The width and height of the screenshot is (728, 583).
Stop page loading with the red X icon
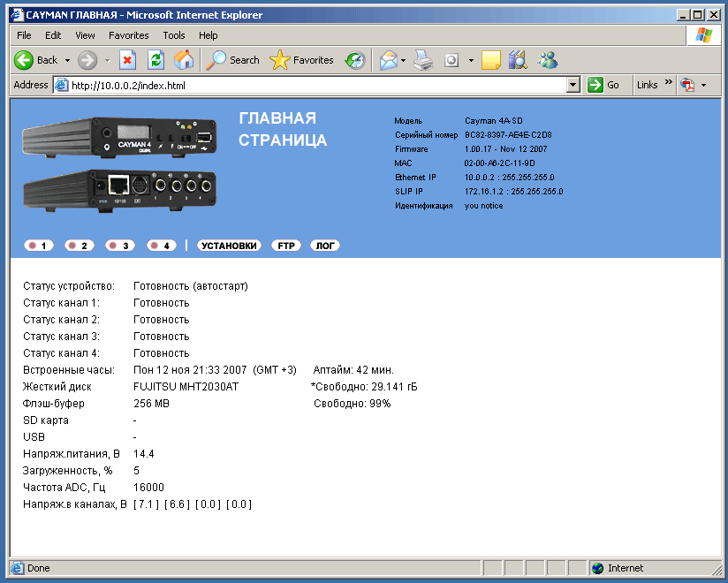127,60
